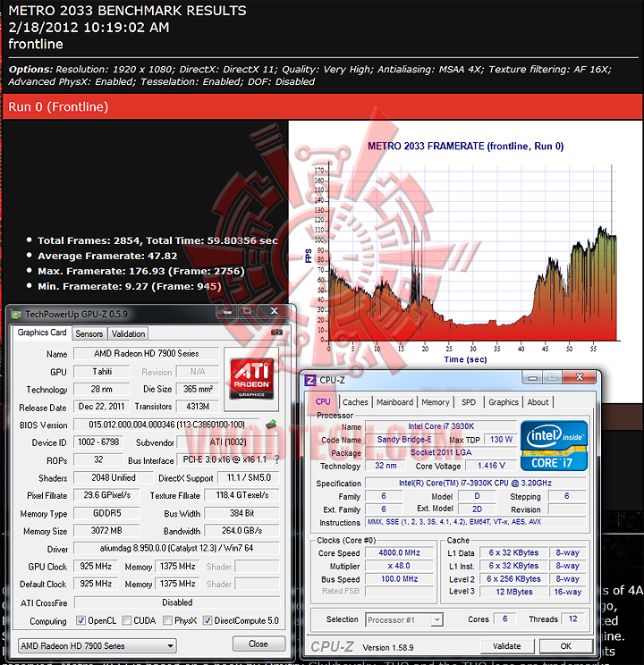Click the GPU-Z screenshot camera icon
644x665 pixels.
click(x=276, y=332)
